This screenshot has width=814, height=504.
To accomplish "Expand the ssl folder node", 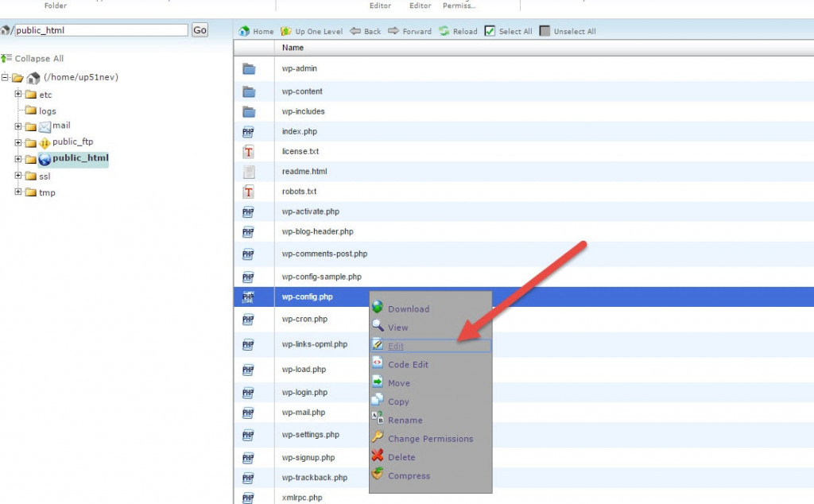I will pyautogui.click(x=18, y=176).
